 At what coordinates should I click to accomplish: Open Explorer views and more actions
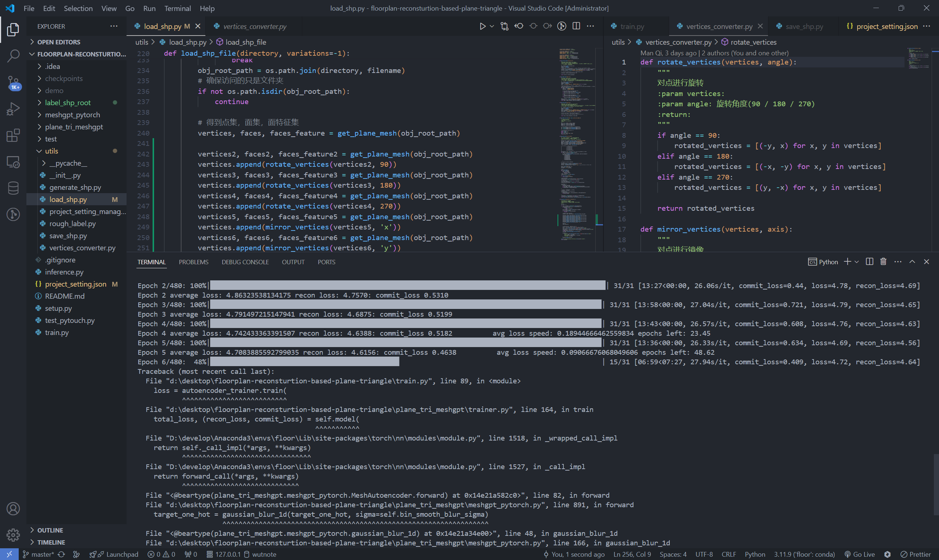[x=114, y=26]
